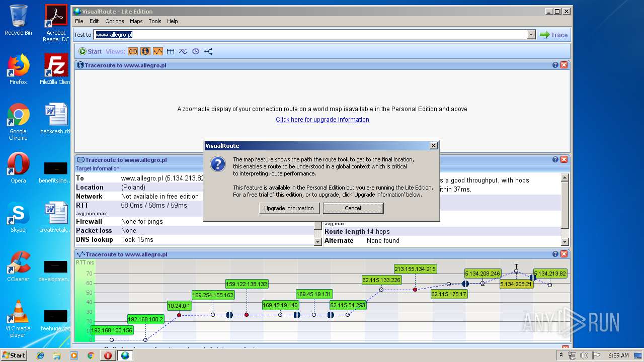Expand the Test to address dropdown
644x362 pixels.
coord(531,35)
